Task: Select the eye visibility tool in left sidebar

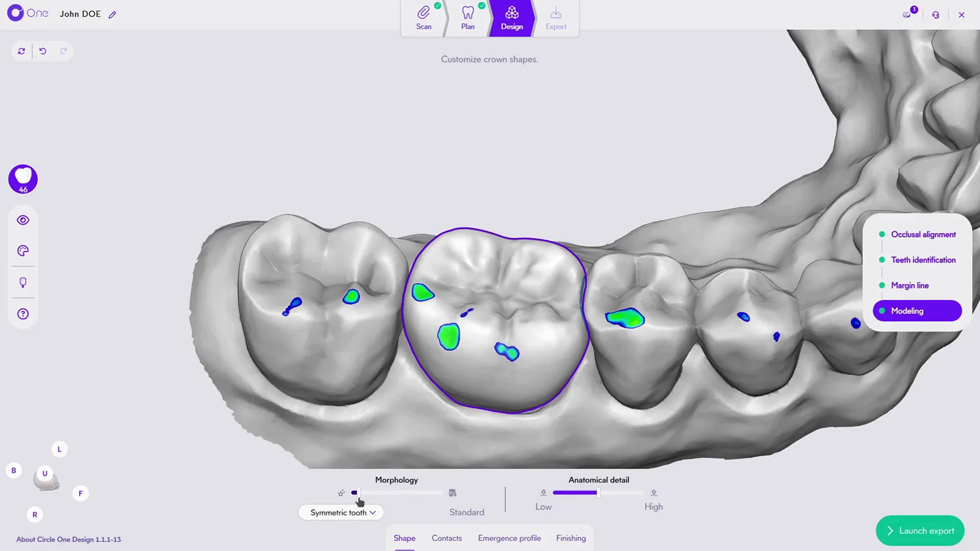Action: [22, 220]
